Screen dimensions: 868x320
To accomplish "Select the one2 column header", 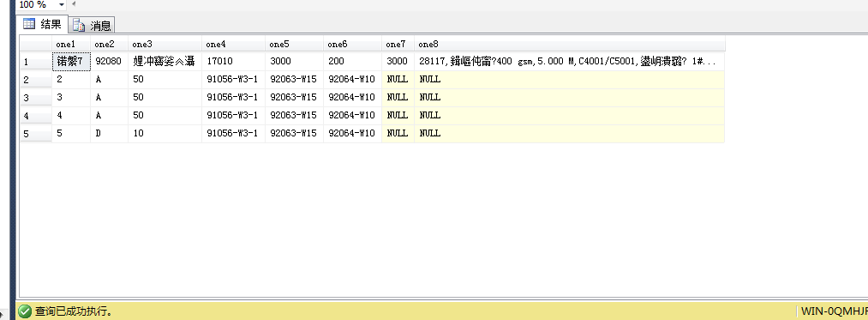I will click(x=109, y=45).
